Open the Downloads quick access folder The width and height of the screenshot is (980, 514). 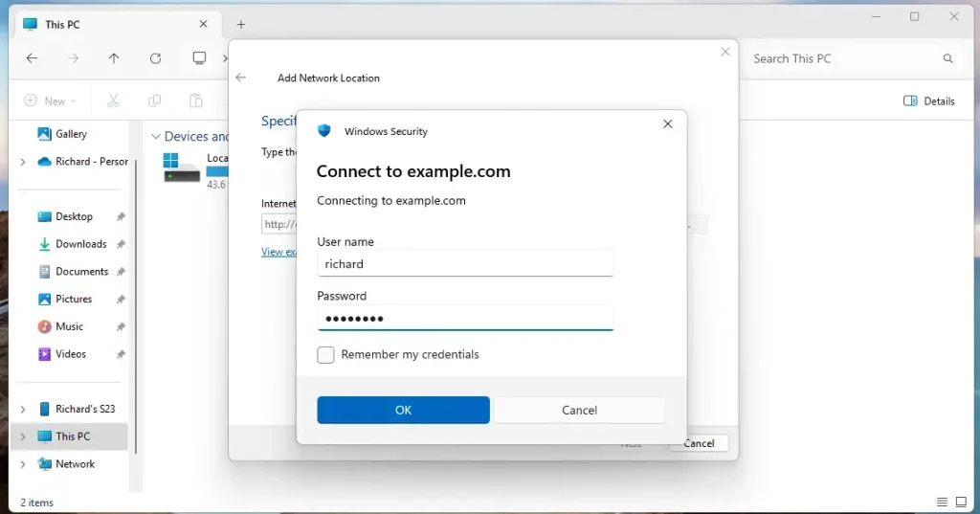click(x=80, y=244)
